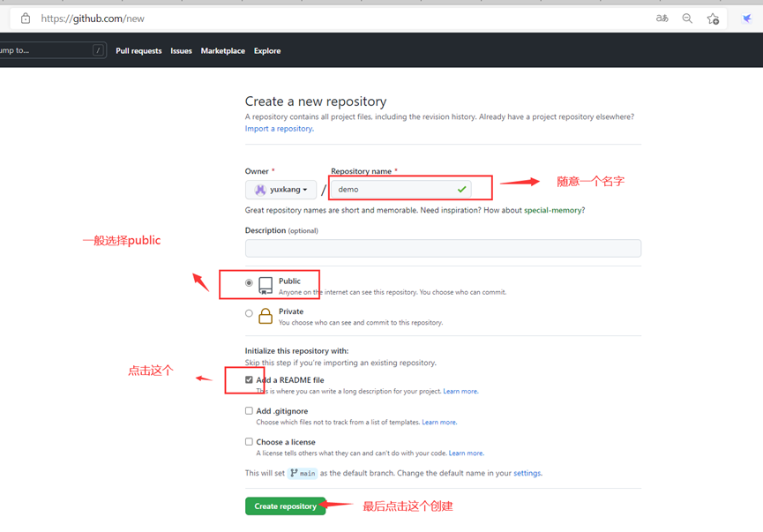Image resolution: width=763 pixels, height=532 pixels.
Task: Click the Initialize this repository with heading
Action: 297,351
